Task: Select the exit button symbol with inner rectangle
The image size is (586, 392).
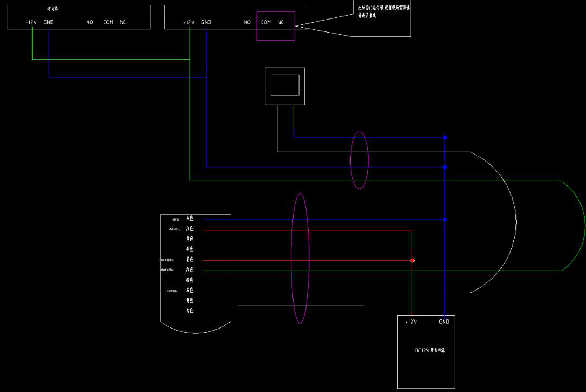Action: pos(284,86)
